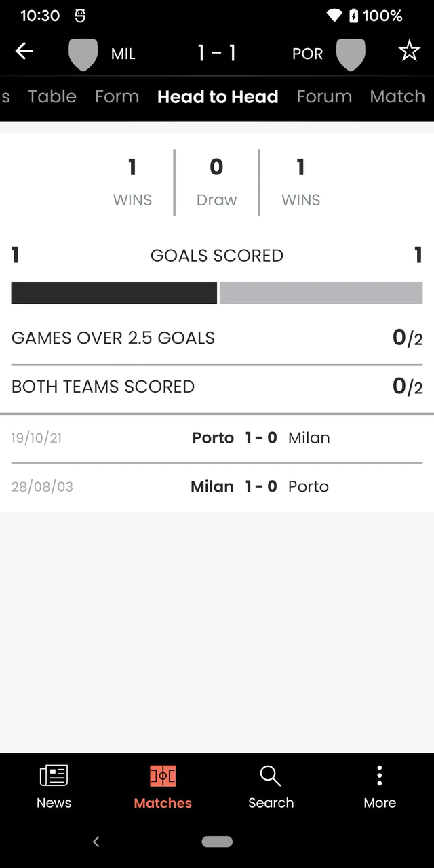Select the Matches icon in bottom navigation
Viewport: 434px width, 868px height.
[x=163, y=785]
